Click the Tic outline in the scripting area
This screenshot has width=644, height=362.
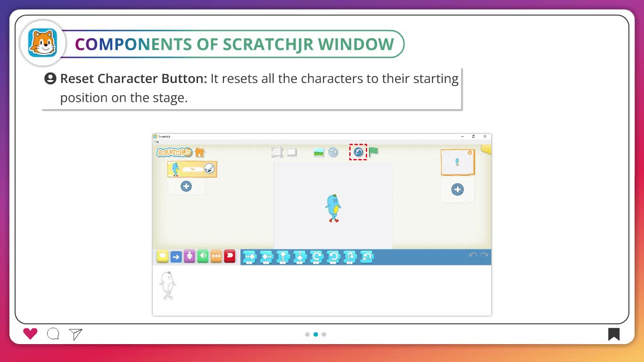[x=167, y=286]
